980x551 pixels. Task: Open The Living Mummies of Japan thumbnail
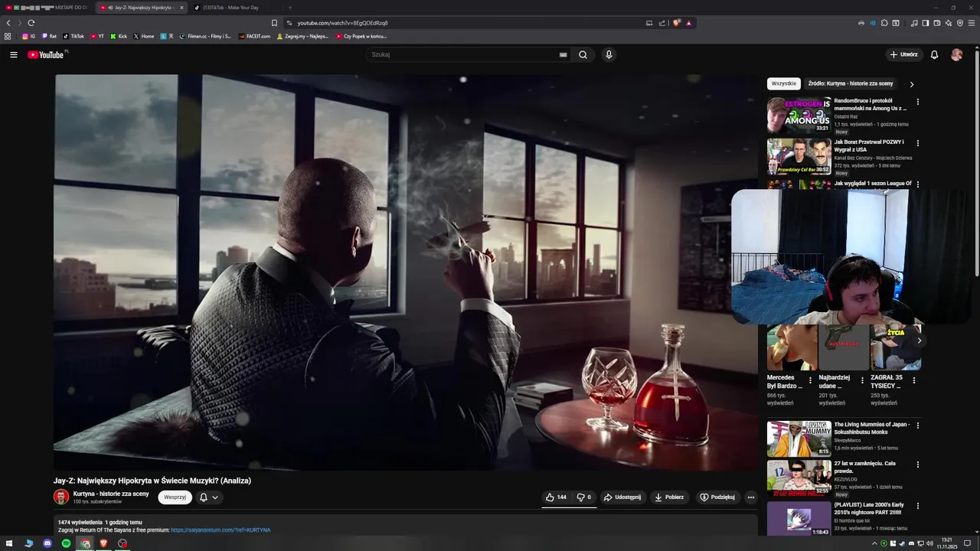pyautogui.click(x=799, y=439)
